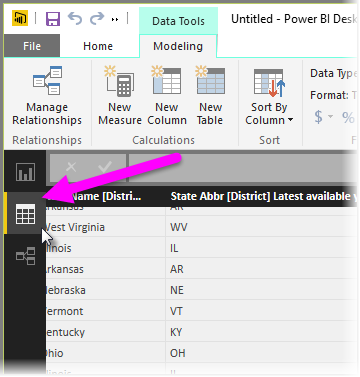360x377 pixels.
Task: Cancel formula with the X button
Action: point(71,167)
